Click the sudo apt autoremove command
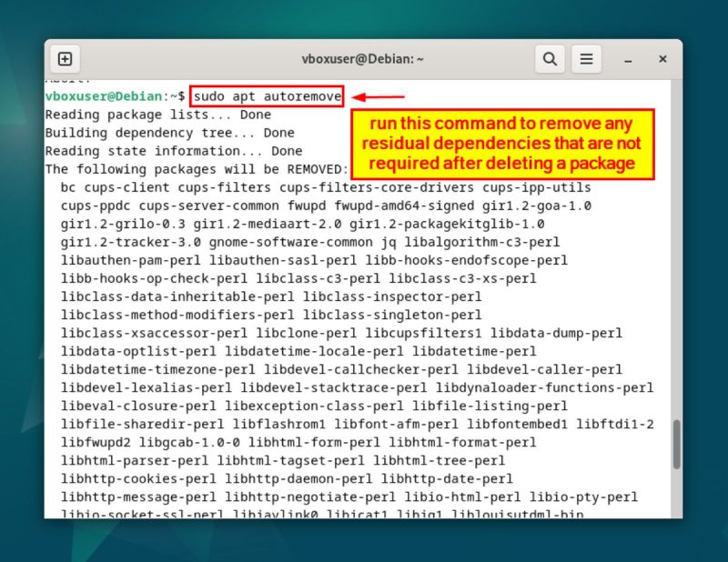 (268, 96)
